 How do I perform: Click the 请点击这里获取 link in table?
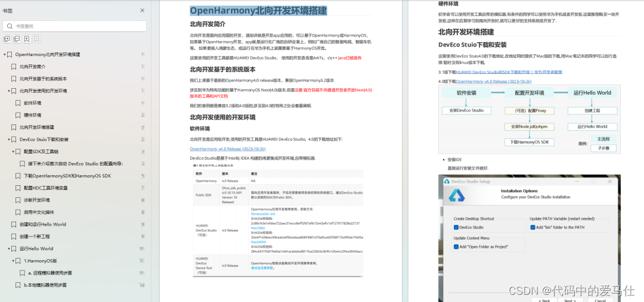(262, 268)
